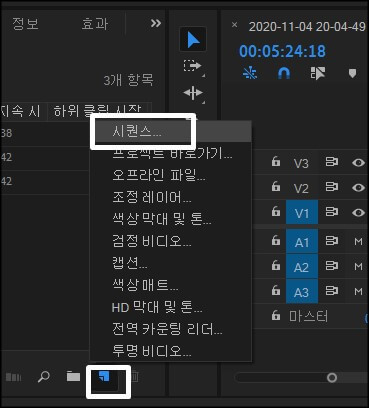Toggle insert sequences as nests icon
The image size is (369, 408).
250,73
